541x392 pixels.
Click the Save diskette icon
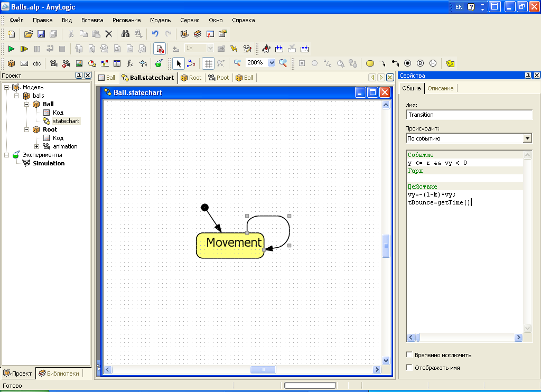(x=41, y=34)
